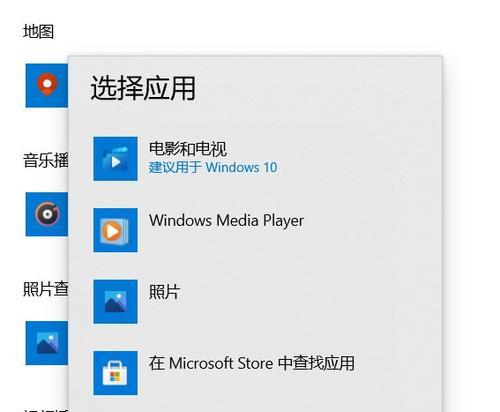Click the Maps app icon under 地图

[47, 85]
